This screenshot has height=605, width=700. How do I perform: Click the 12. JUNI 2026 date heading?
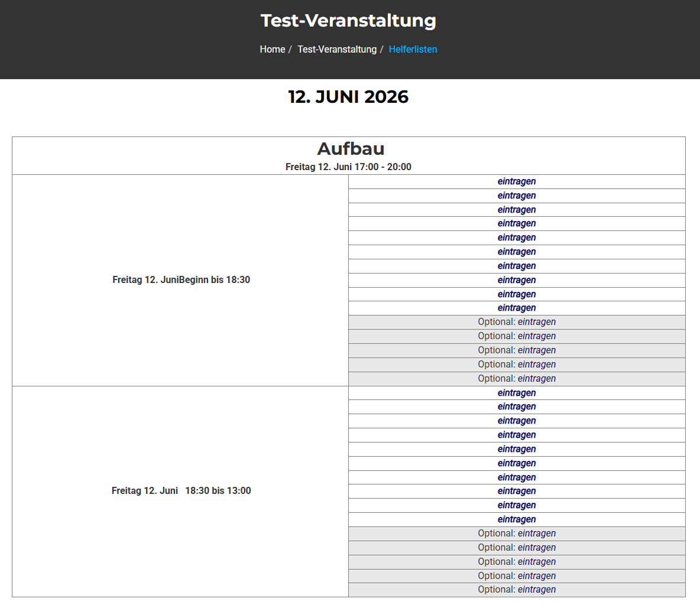click(348, 97)
